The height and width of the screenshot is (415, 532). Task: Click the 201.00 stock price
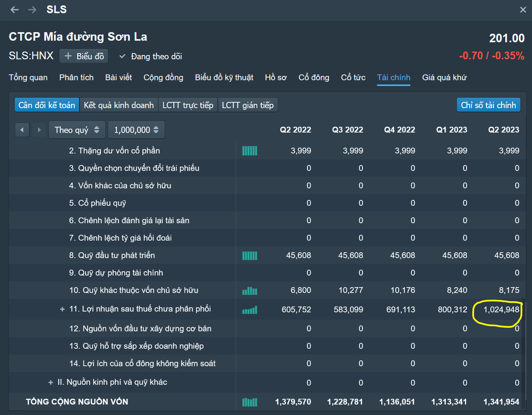pyautogui.click(x=507, y=38)
